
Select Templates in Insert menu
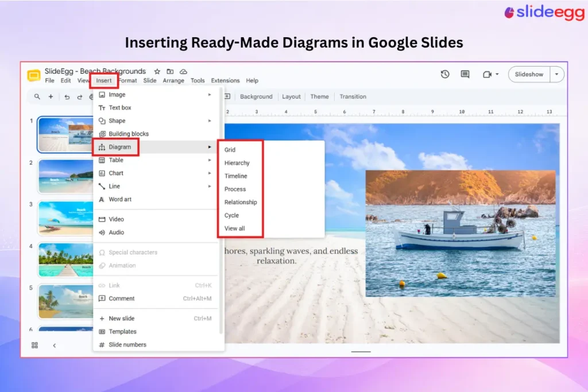(155, 332)
